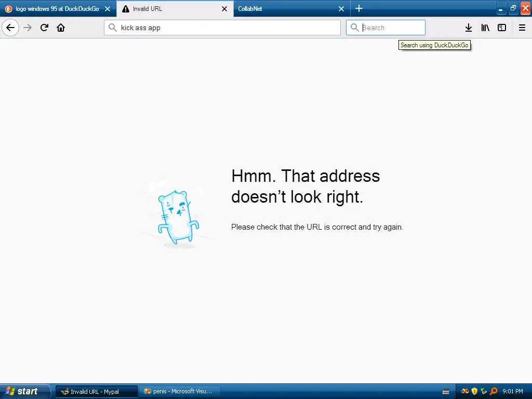
Task: Click the security shield tray icon
Action: point(474,391)
